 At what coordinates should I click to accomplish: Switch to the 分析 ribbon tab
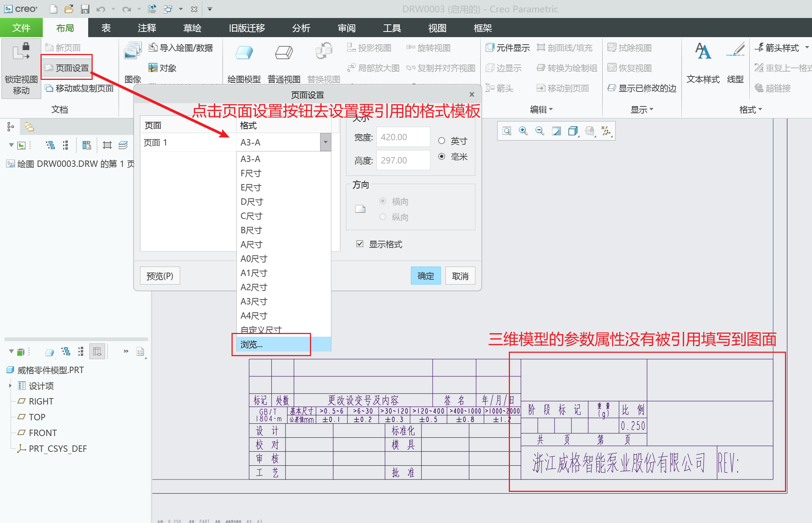pos(301,28)
